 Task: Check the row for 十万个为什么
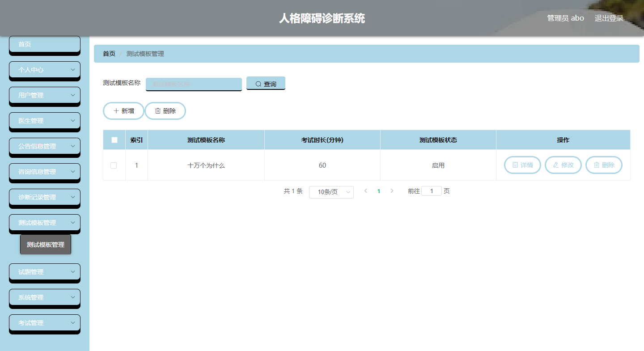pyautogui.click(x=114, y=165)
